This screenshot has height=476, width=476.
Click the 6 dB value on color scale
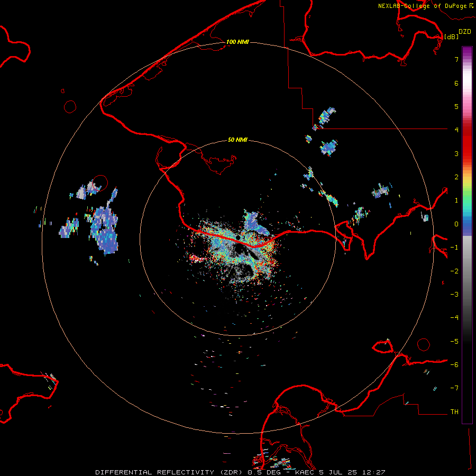pyautogui.click(x=456, y=83)
